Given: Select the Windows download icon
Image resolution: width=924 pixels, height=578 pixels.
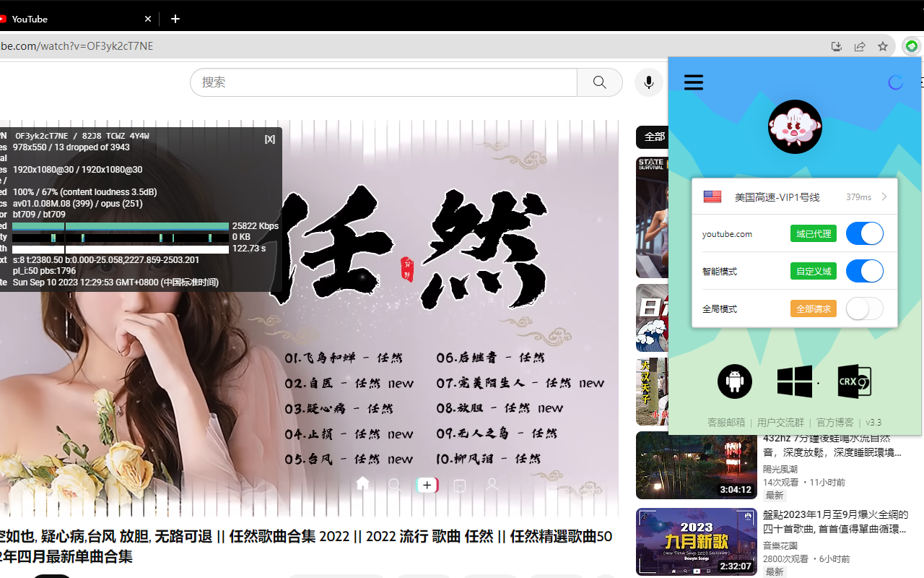Looking at the screenshot, I should click(795, 381).
